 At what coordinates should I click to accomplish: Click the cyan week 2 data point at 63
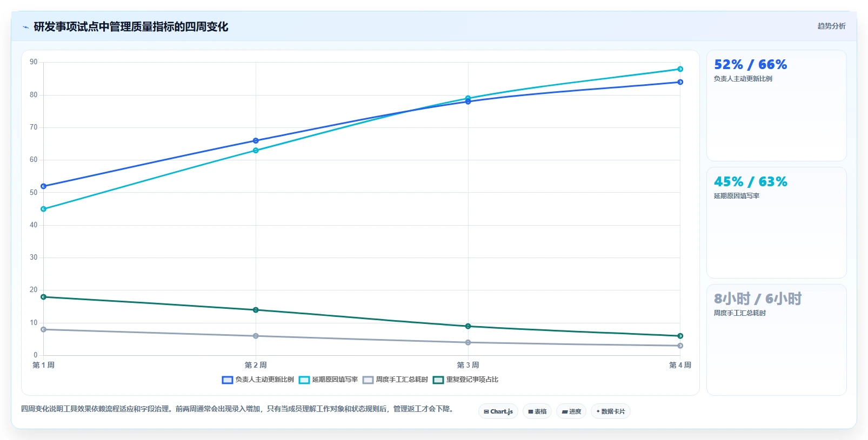256,151
